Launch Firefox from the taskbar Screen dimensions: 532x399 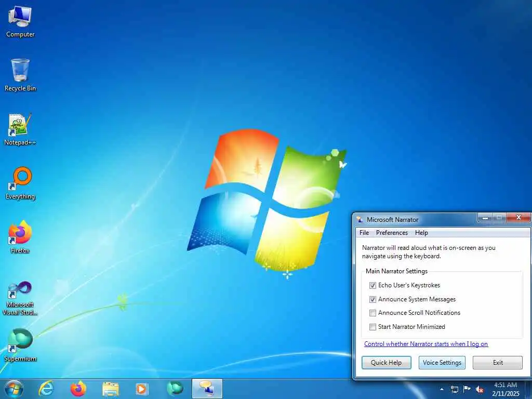[x=78, y=389]
